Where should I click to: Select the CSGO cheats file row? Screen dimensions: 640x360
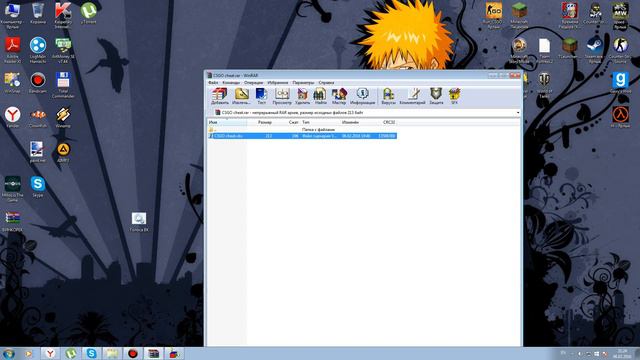pos(302,136)
